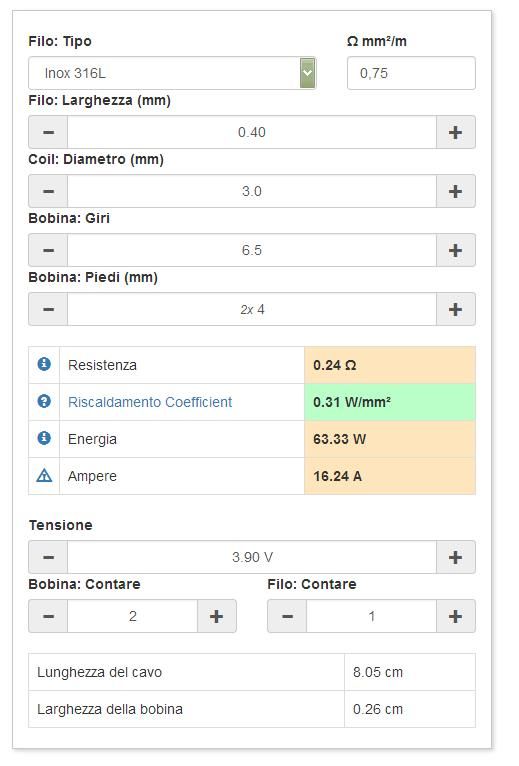519x766 pixels.
Task: Decrease Filo Larghezza with the minus button
Action: 48,132
